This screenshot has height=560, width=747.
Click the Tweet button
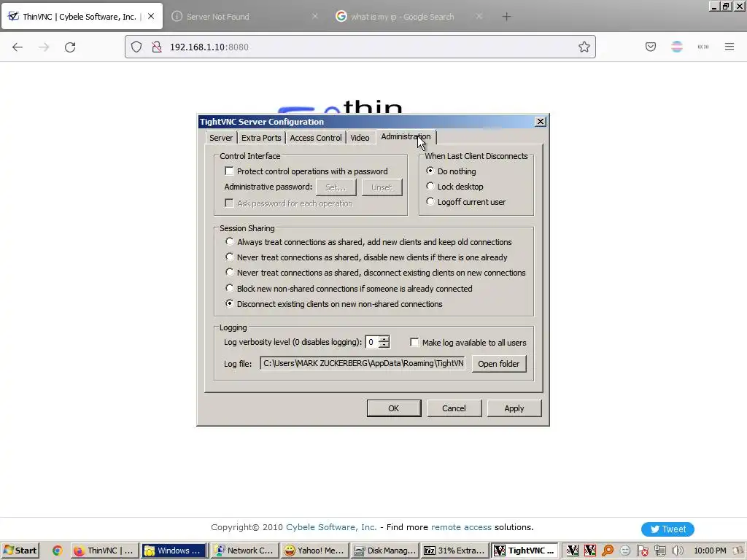point(667,529)
